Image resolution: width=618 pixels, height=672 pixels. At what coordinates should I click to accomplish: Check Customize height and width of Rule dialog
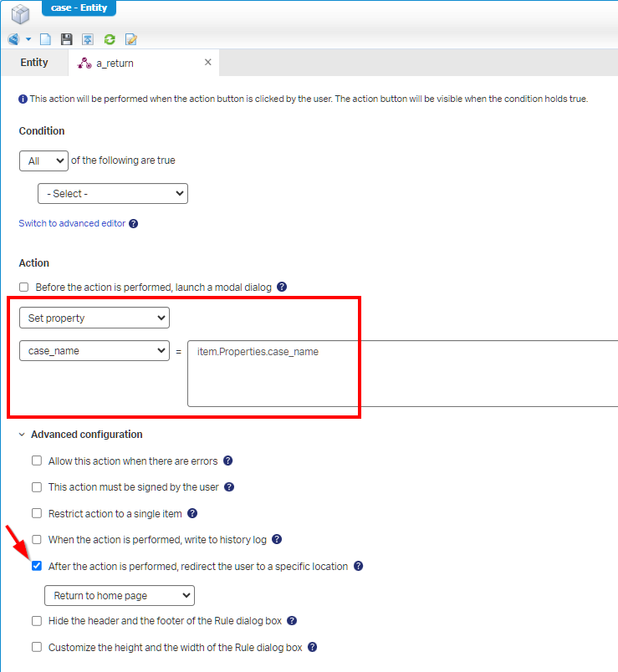[37, 647]
